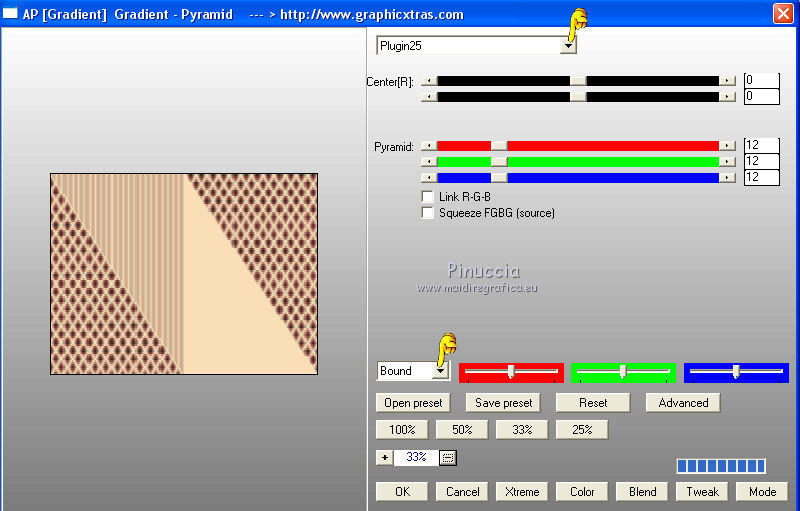Viewport: 800px width, 511px height.
Task: Click right arrow of blue Pyramid slider
Action: (727, 177)
